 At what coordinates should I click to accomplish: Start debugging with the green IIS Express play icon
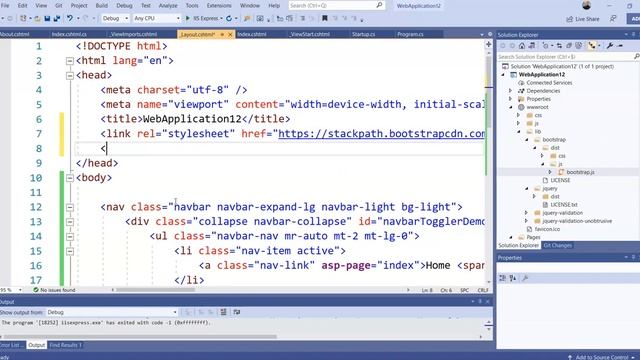tap(188, 18)
